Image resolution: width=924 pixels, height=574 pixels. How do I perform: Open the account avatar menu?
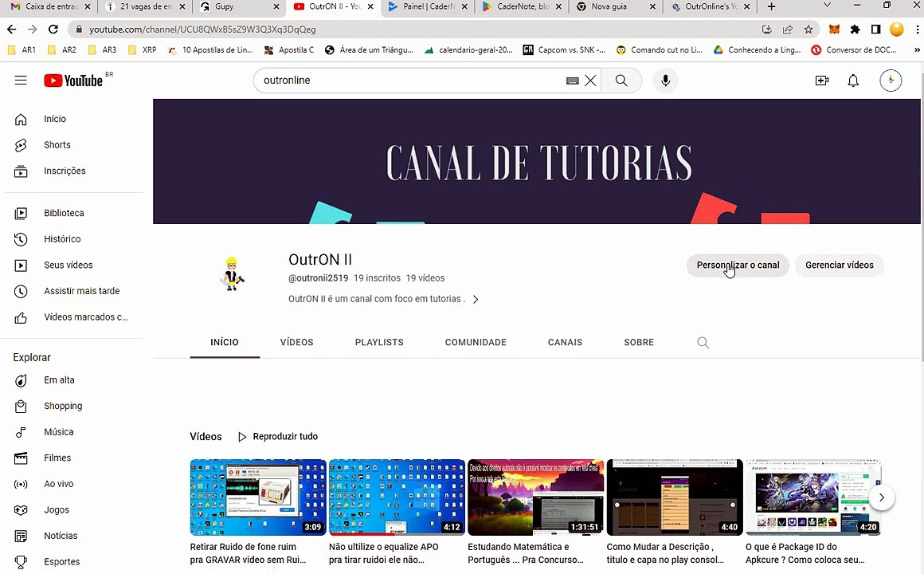coord(891,81)
